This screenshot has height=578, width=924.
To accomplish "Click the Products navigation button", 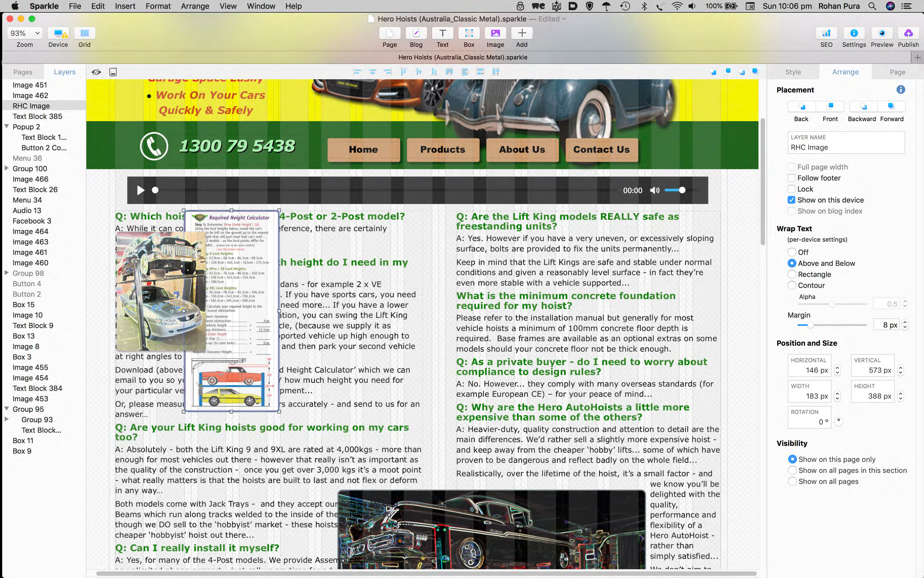I will pos(442,149).
